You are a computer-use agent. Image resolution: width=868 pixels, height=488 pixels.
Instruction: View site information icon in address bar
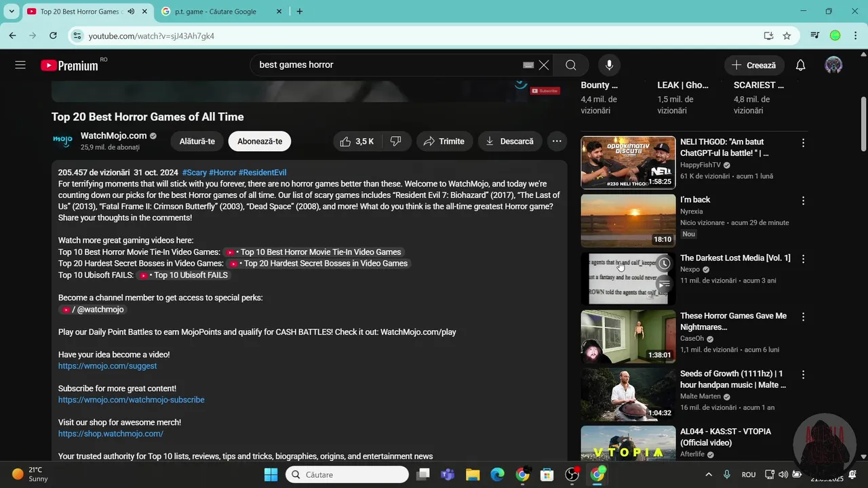[x=77, y=36]
